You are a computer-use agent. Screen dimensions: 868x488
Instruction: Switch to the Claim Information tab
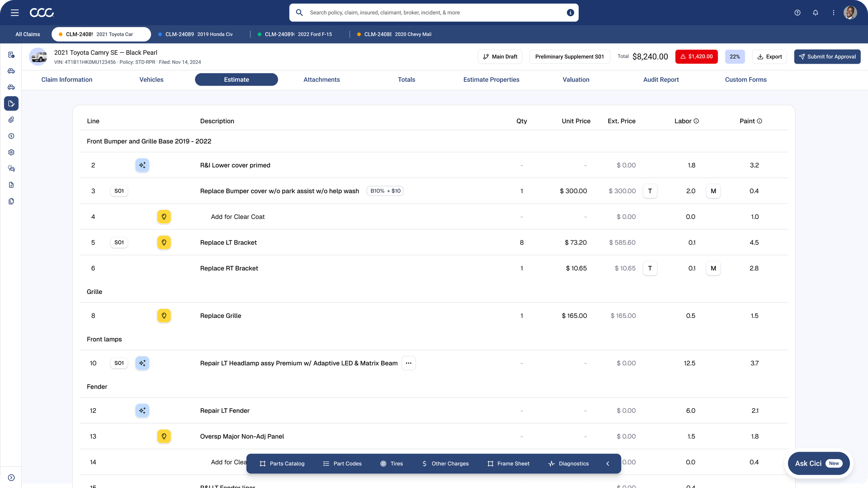tap(67, 79)
